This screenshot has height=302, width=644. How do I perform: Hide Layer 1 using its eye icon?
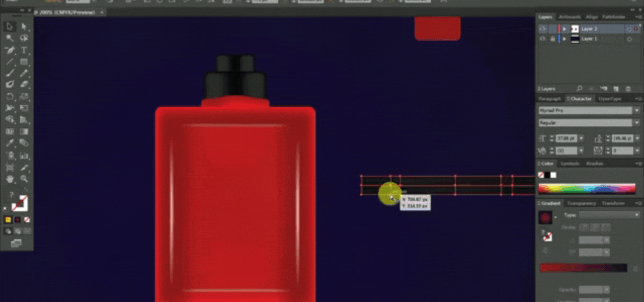point(542,39)
